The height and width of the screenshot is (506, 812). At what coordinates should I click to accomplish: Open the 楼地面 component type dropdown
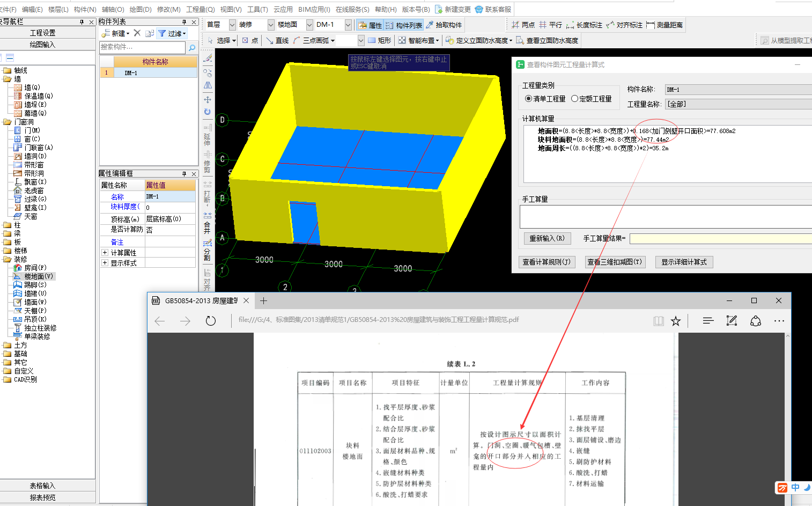tap(309, 25)
